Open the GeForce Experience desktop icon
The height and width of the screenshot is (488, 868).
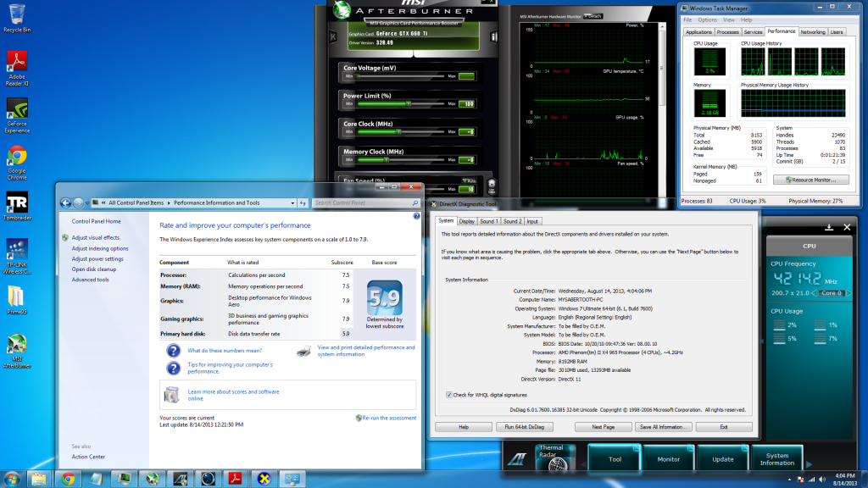[x=16, y=110]
